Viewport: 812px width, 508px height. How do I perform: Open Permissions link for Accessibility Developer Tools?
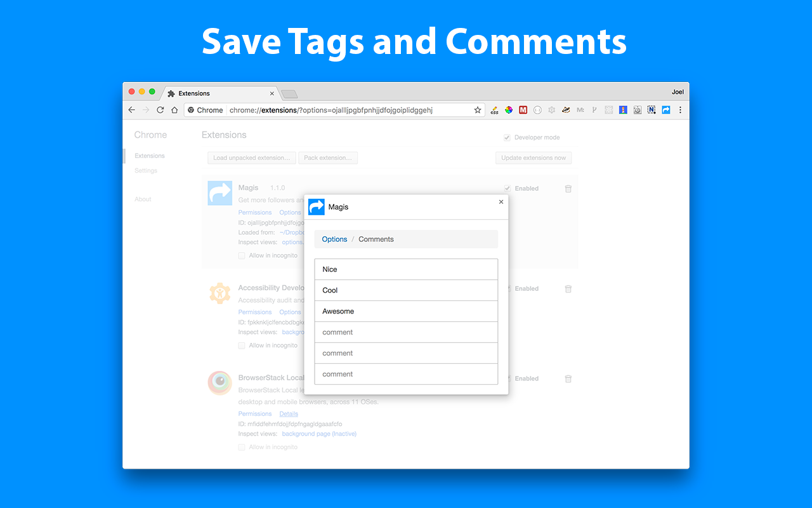point(255,312)
